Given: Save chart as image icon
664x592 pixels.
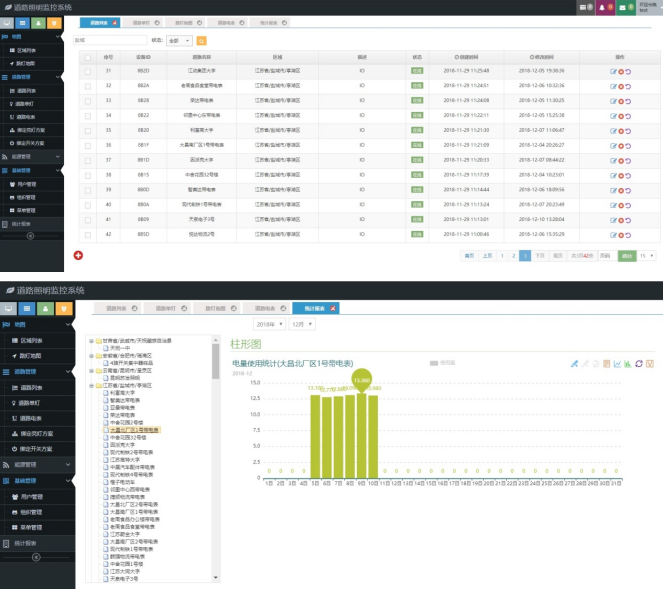Looking at the screenshot, I should 649,363.
